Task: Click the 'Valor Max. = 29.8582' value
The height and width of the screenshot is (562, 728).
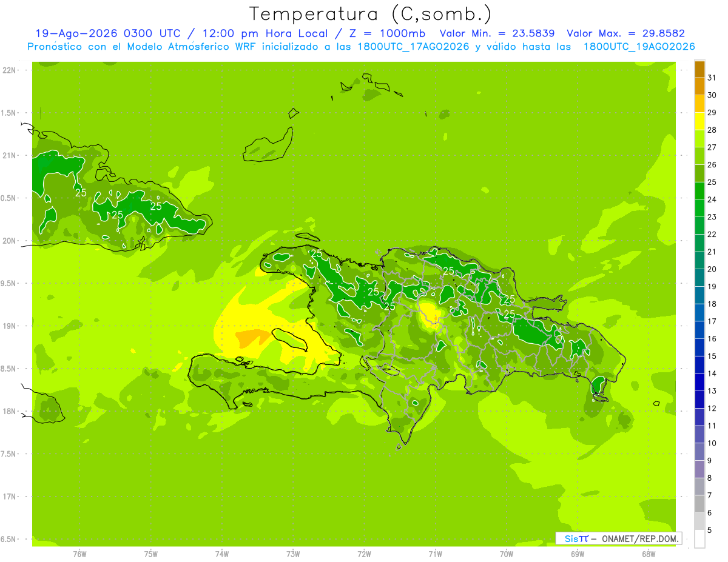Action: click(625, 33)
